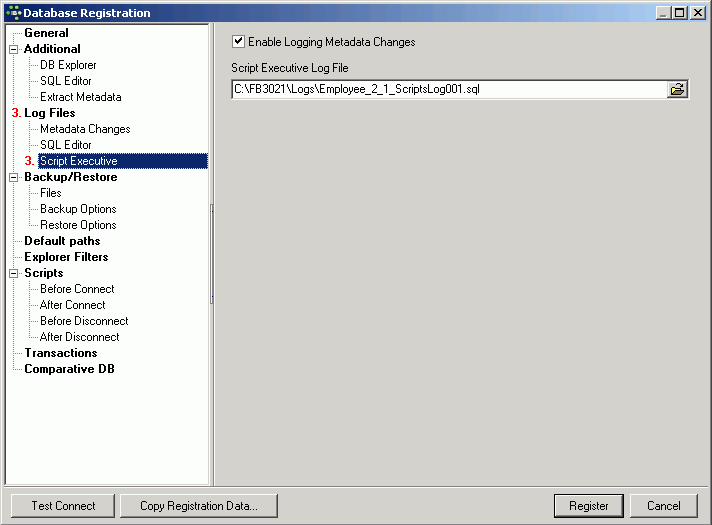This screenshot has height=525, width=712.
Task: Close the Database Registration window
Action: pos(697,13)
